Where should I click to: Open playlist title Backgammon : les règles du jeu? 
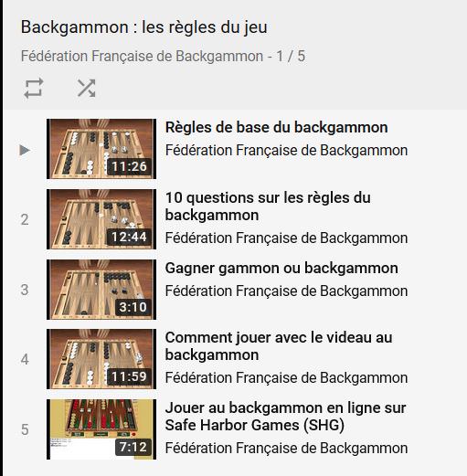click(x=144, y=27)
